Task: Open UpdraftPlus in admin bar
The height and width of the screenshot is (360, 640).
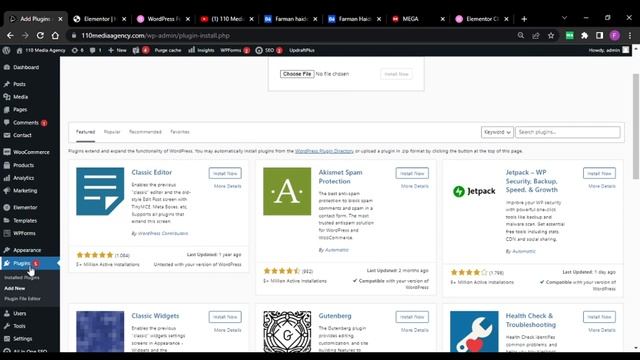Action: 302,50
